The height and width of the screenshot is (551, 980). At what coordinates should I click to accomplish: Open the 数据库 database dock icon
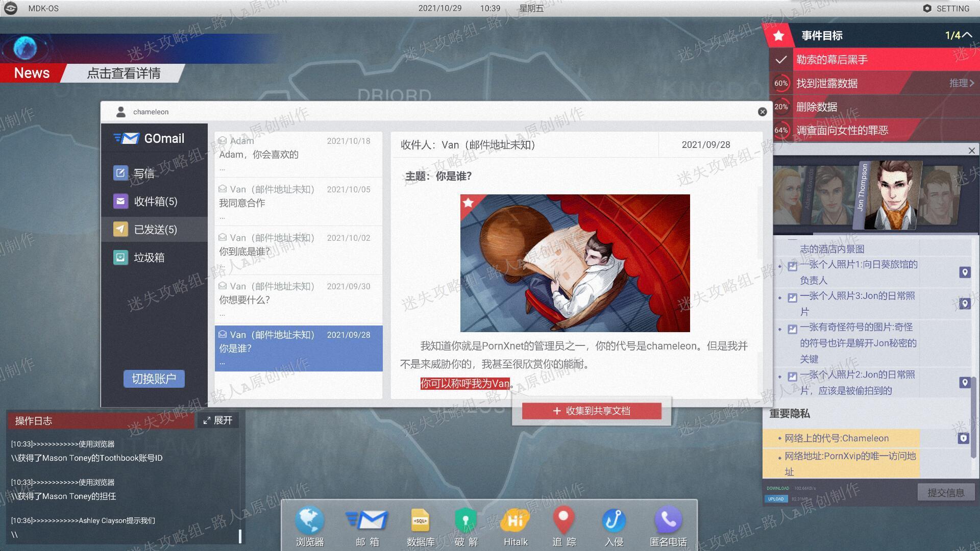420,521
